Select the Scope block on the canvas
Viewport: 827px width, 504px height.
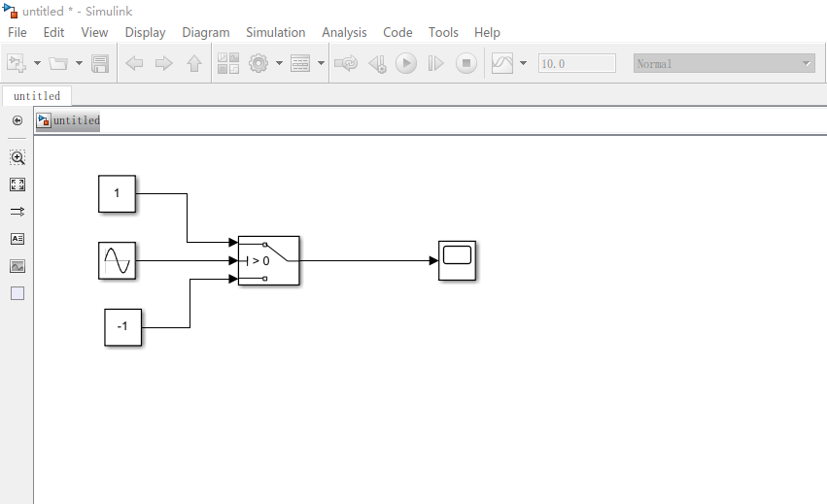(458, 260)
